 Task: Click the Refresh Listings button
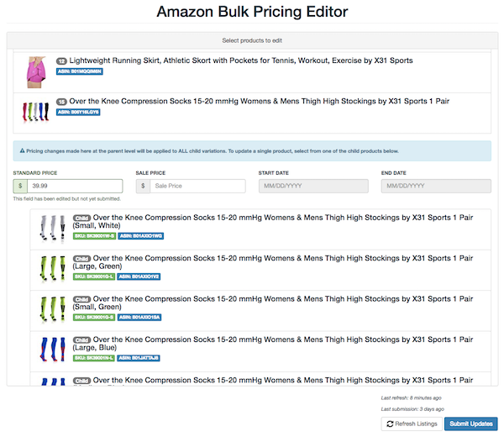[x=412, y=424]
